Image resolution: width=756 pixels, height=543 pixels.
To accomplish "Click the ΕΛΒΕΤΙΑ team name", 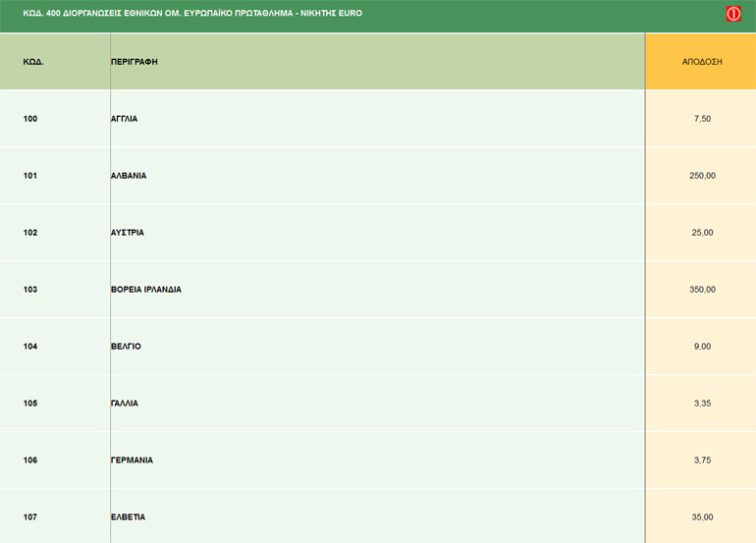I will tap(128, 517).
